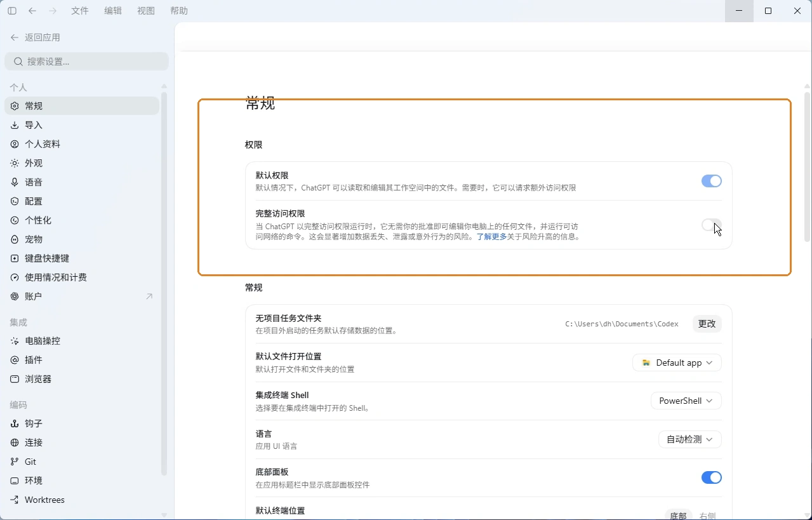Viewport: 812px width, 520px height.
Task: Open the Worktrees settings page
Action: 82,500
